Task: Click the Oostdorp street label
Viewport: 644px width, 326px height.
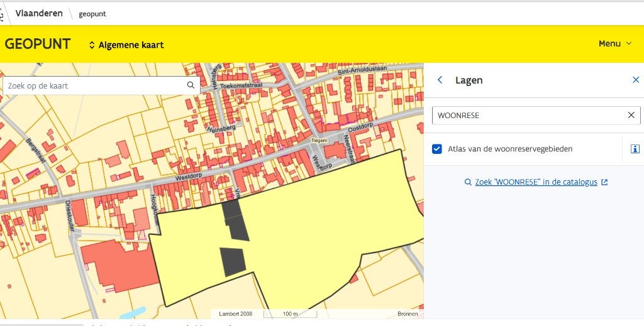Action: click(x=360, y=127)
